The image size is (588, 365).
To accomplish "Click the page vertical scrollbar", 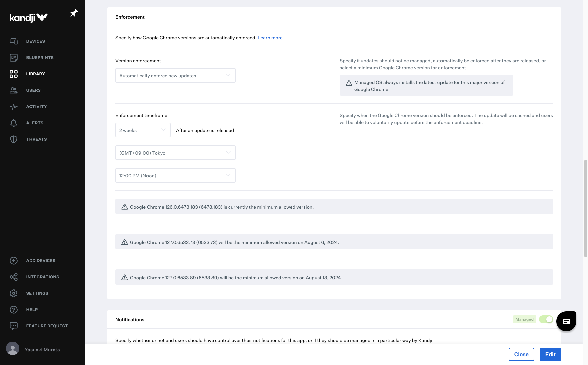I will (585, 208).
